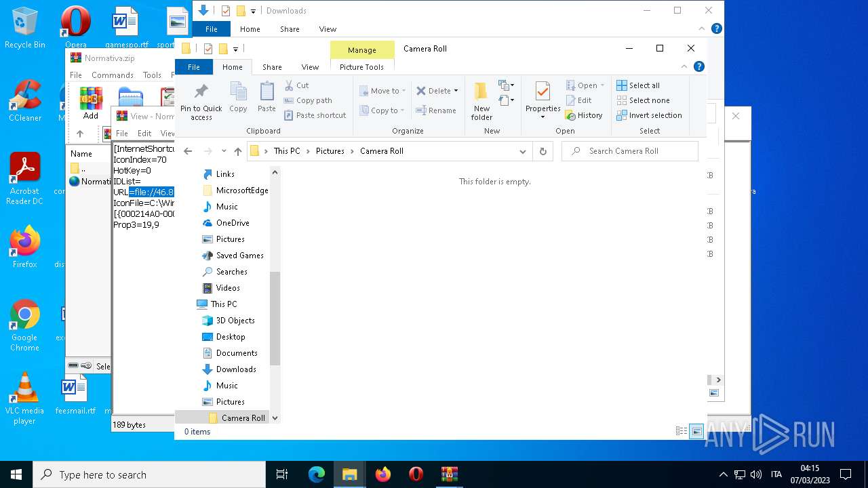Image resolution: width=868 pixels, height=488 pixels.
Task: Click the Start button
Action: coord(16,474)
